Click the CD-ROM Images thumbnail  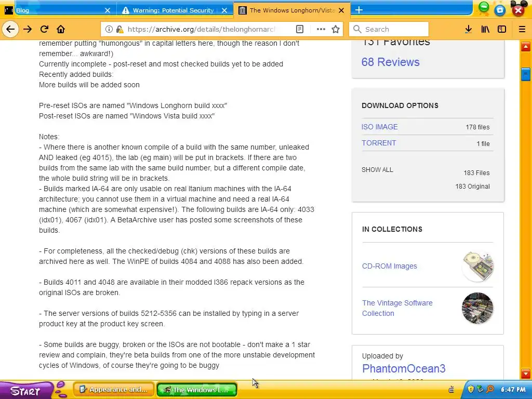477,267
